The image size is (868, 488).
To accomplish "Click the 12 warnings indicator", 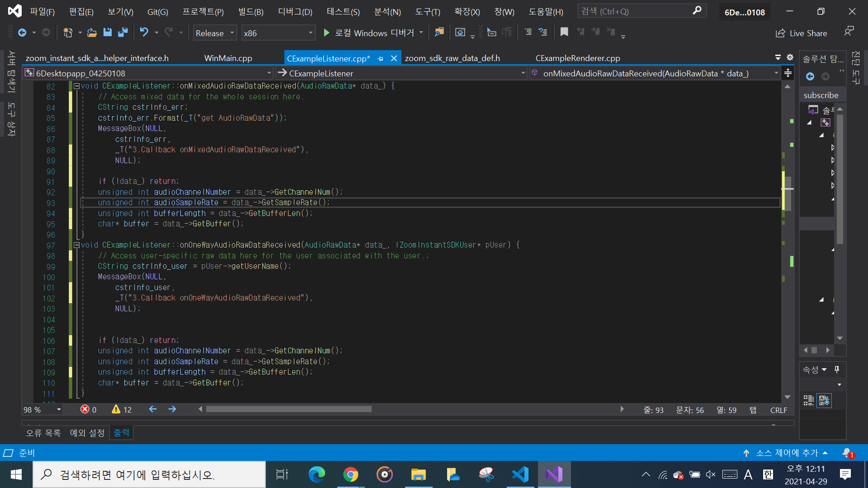I will coord(122,409).
